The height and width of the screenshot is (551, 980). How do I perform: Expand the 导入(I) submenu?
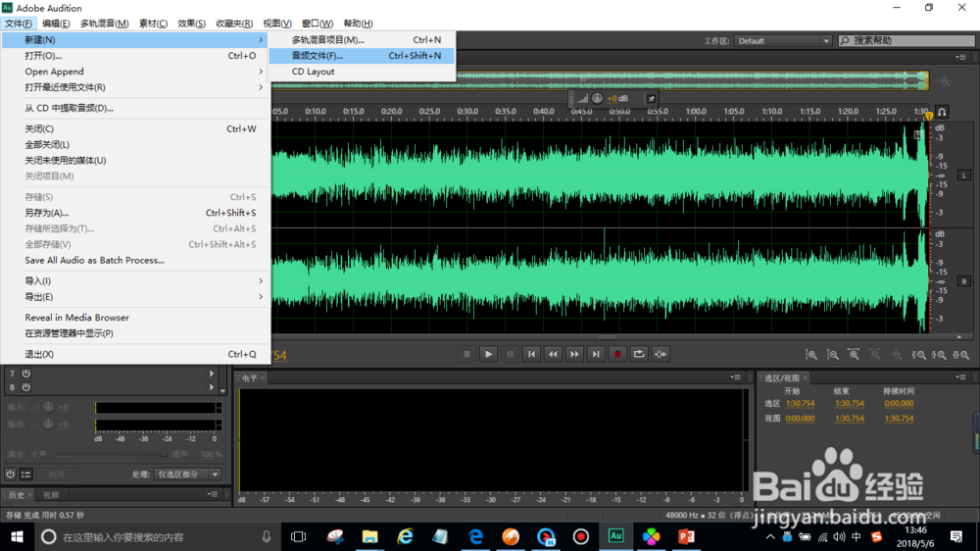[136, 280]
